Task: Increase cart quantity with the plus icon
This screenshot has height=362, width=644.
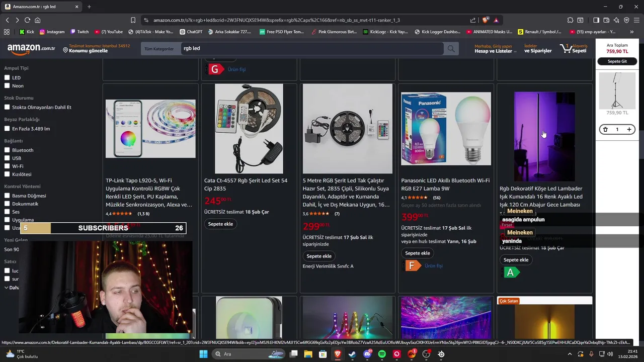Action: click(629, 130)
